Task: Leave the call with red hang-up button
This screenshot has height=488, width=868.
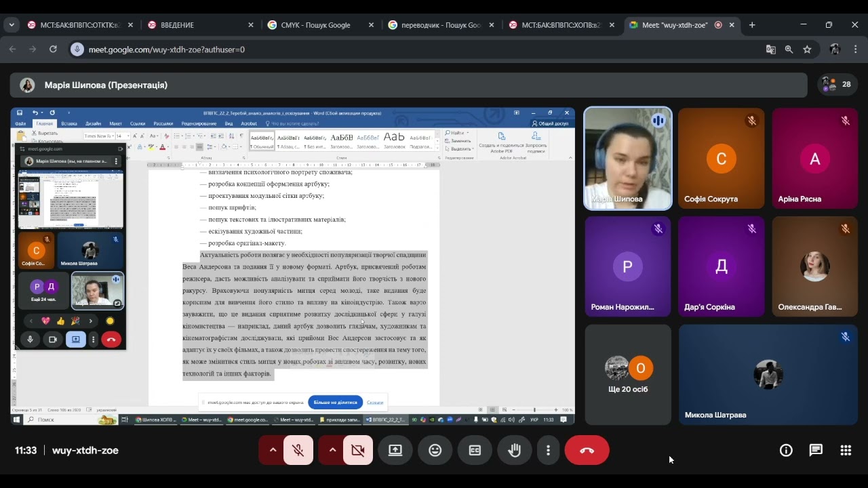Action: (587, 450)
